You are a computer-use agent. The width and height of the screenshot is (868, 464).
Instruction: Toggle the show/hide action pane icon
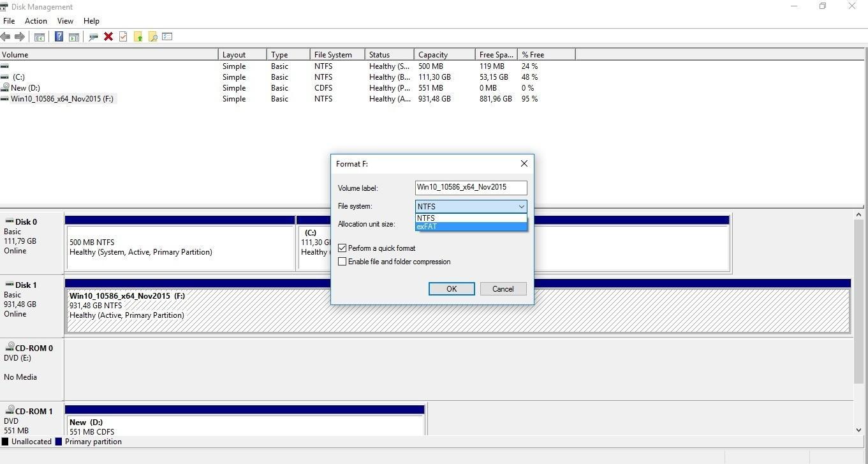tap(74, 37)
